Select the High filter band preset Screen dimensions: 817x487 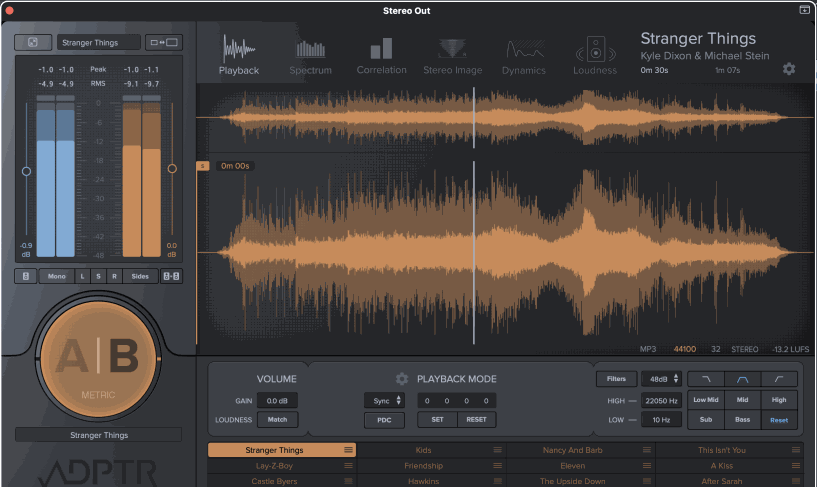(779, 399)
